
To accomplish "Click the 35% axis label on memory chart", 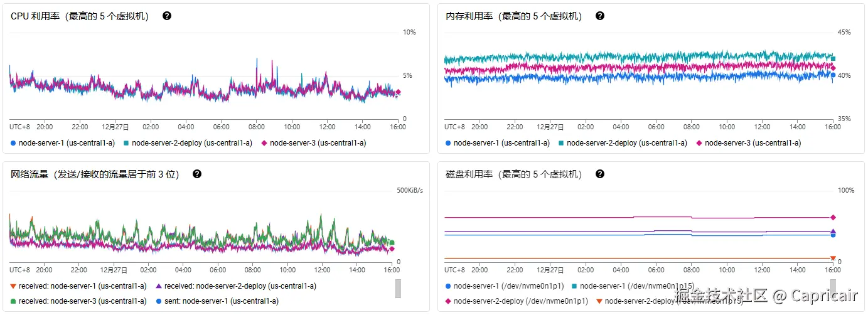I will (844, 119).
